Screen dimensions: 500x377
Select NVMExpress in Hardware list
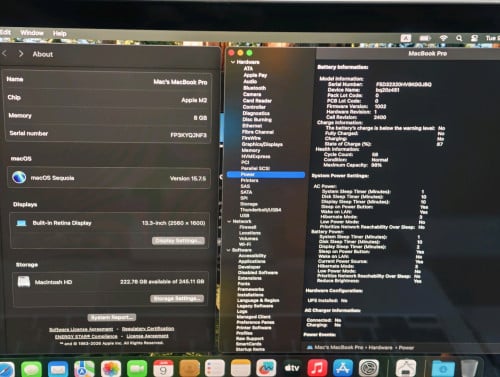pos(256,156)
